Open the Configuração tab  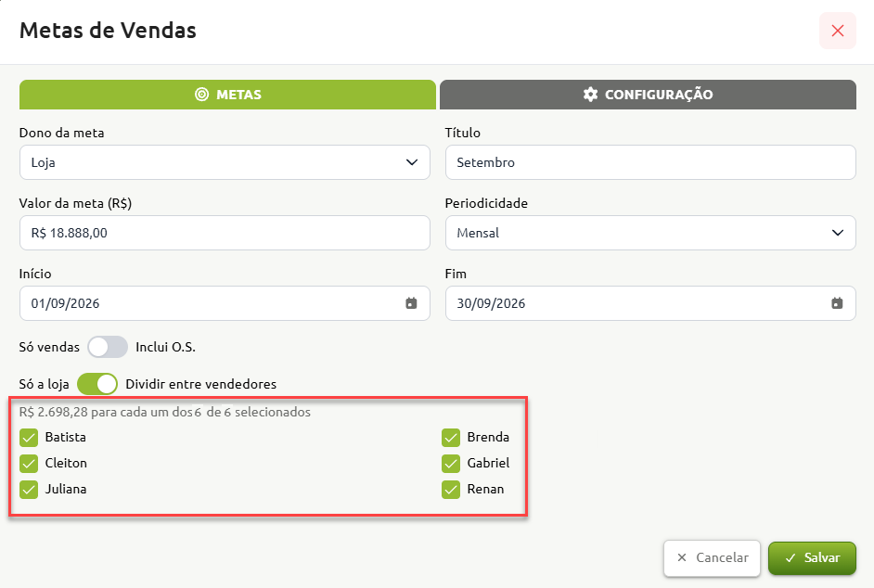(648, 95)
